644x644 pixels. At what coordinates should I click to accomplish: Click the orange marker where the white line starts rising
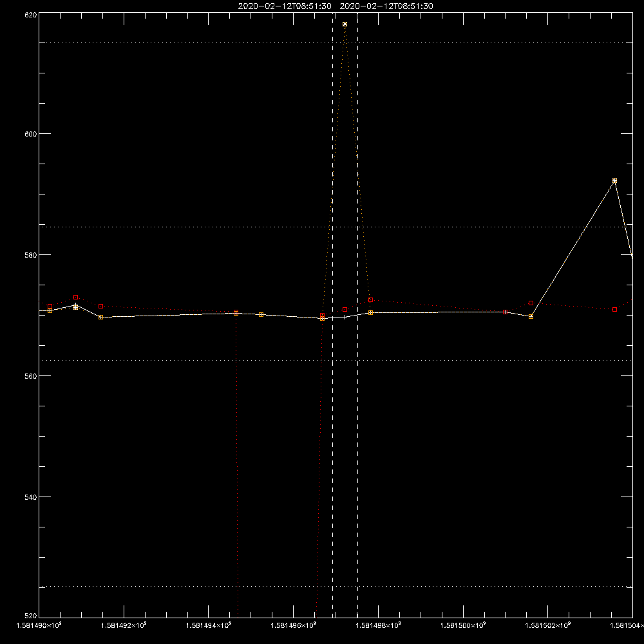[x=531, y=317]
